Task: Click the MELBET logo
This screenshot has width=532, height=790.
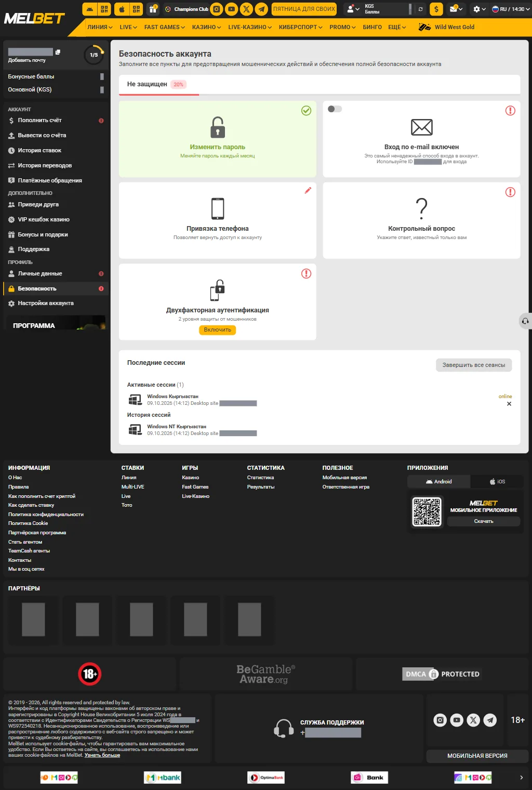Action: pyautogui.click(x=34, y=18)
